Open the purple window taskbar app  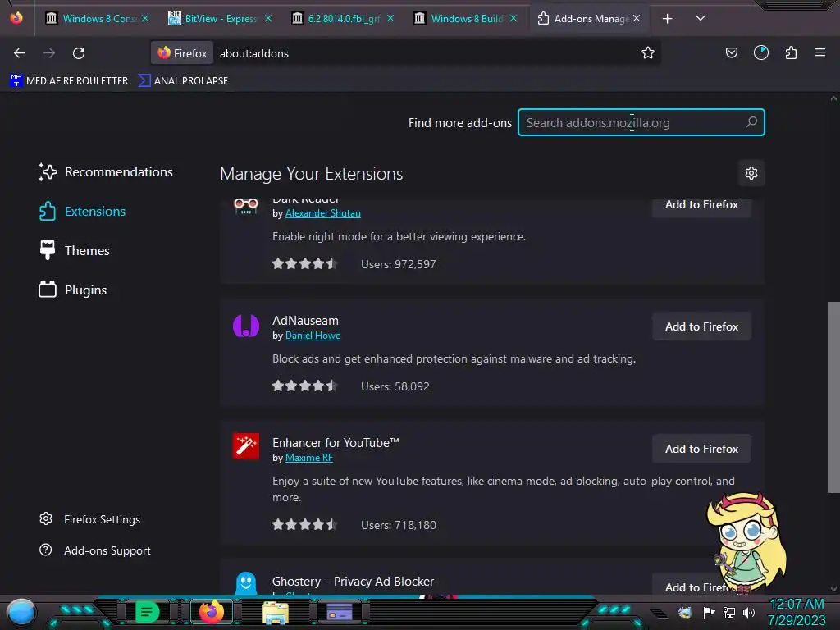point(339,612)
